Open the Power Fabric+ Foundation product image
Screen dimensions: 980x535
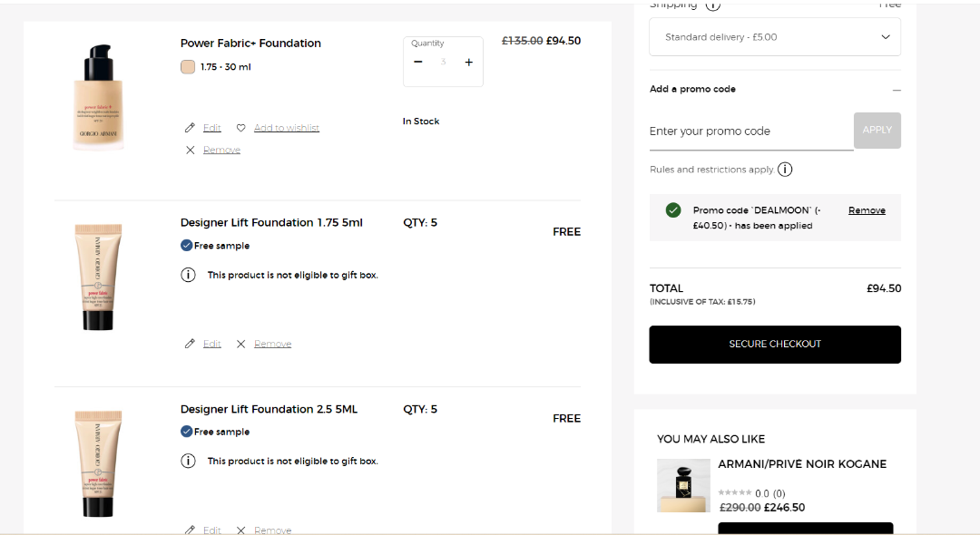coord(98,96)
